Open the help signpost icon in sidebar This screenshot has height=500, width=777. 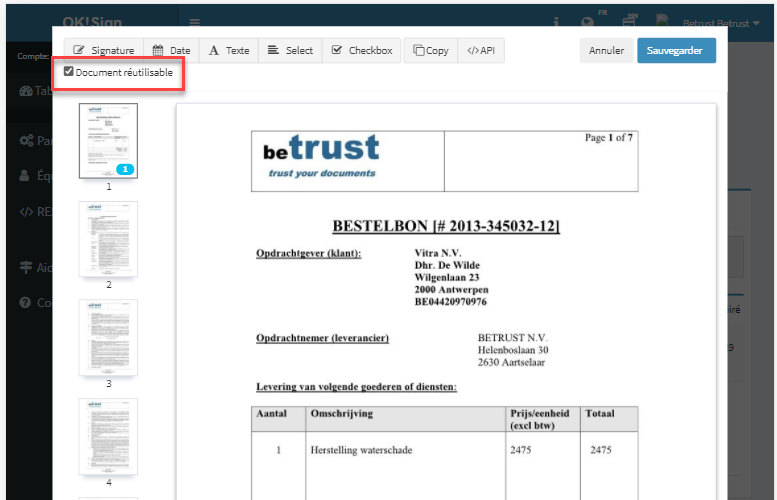[26, 267]
